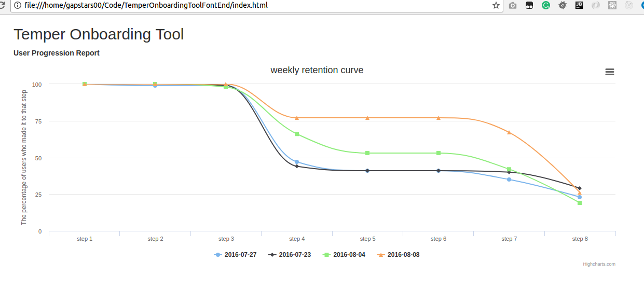Viewport: 644px width, 303px height.
Task: Click the 'step 1' axis label
Action: click(85, 239)
